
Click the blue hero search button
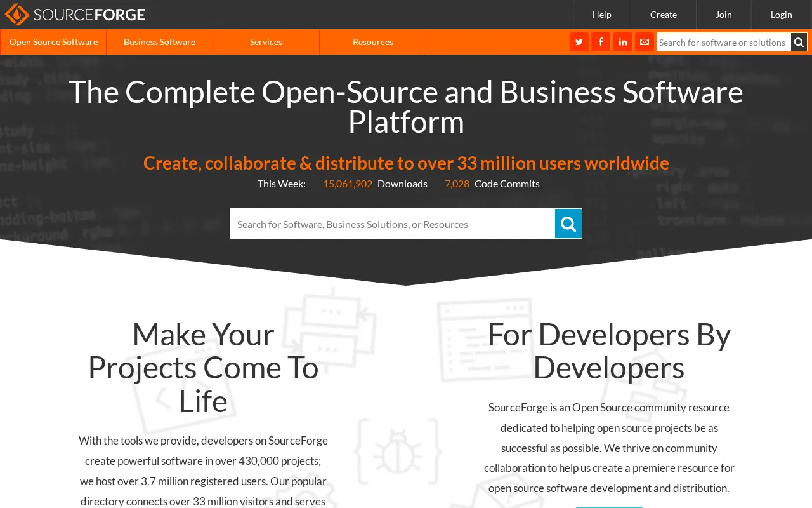pos(568,224)
